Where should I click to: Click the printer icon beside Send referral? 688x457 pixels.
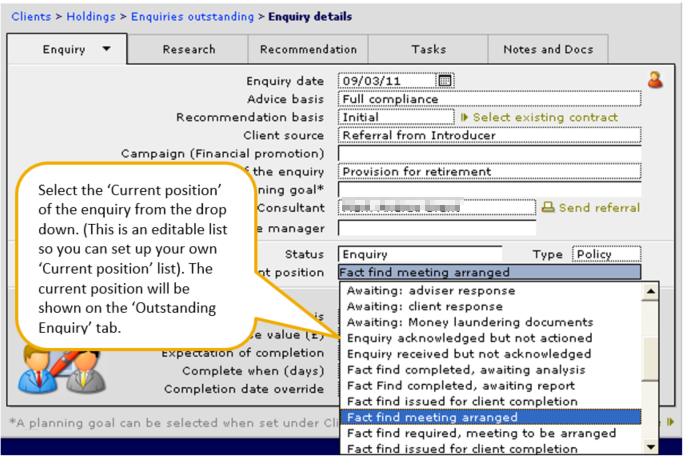point(548,207)
